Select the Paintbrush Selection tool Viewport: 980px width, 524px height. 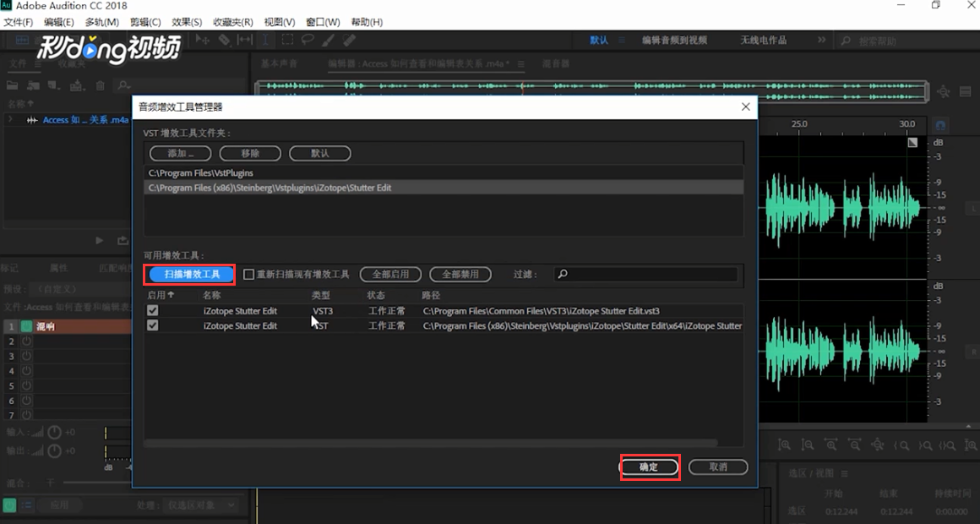pos(329,40)
